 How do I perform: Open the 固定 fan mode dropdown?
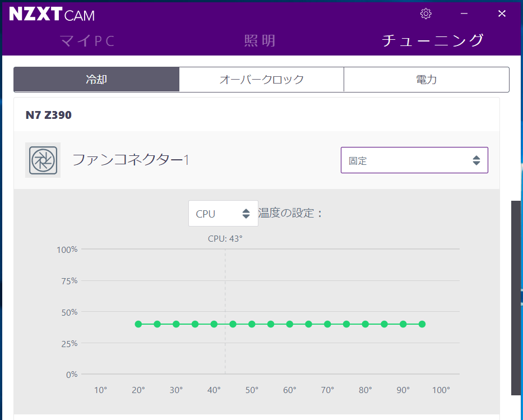click(x=414, y=160)
